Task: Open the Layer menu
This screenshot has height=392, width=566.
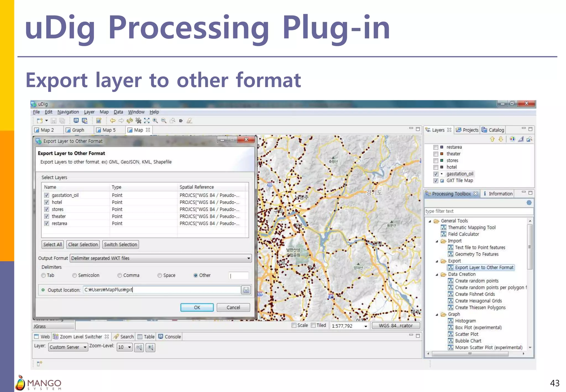Action: point(89,112)
